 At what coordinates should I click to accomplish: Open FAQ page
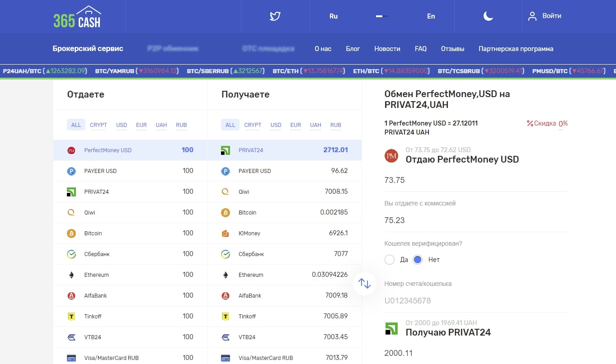coord(421,49)
